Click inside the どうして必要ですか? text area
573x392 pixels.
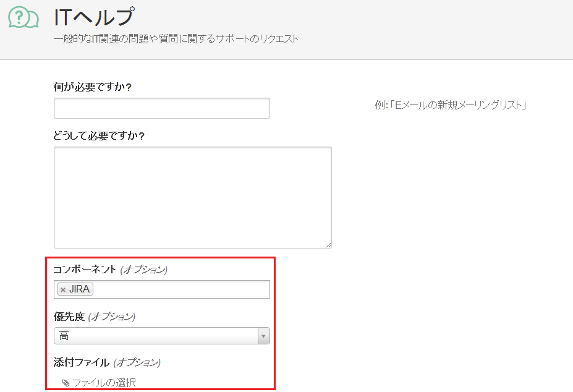(x=193, y=197)
